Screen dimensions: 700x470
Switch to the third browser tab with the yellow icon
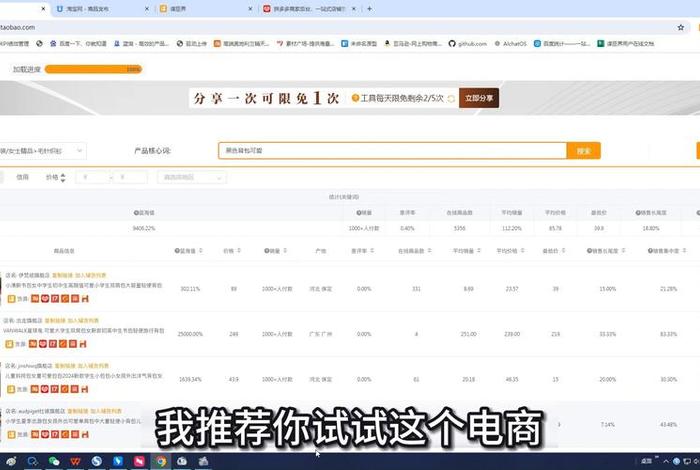pos(205,9)
